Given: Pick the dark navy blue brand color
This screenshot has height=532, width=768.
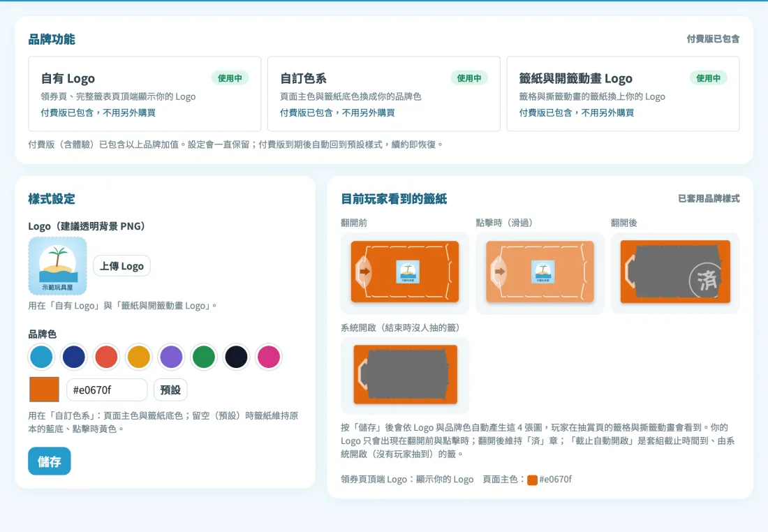Looking at the screenshot, I should [x=74, y=357].
